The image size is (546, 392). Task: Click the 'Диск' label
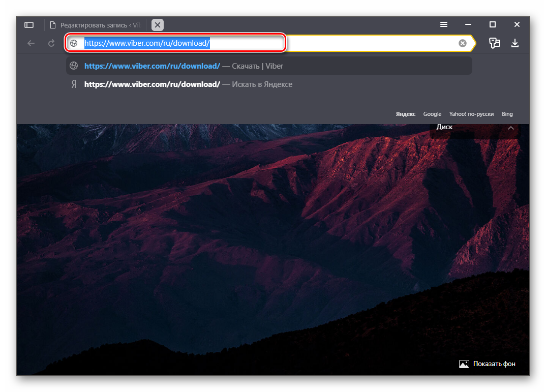(444, 127)
